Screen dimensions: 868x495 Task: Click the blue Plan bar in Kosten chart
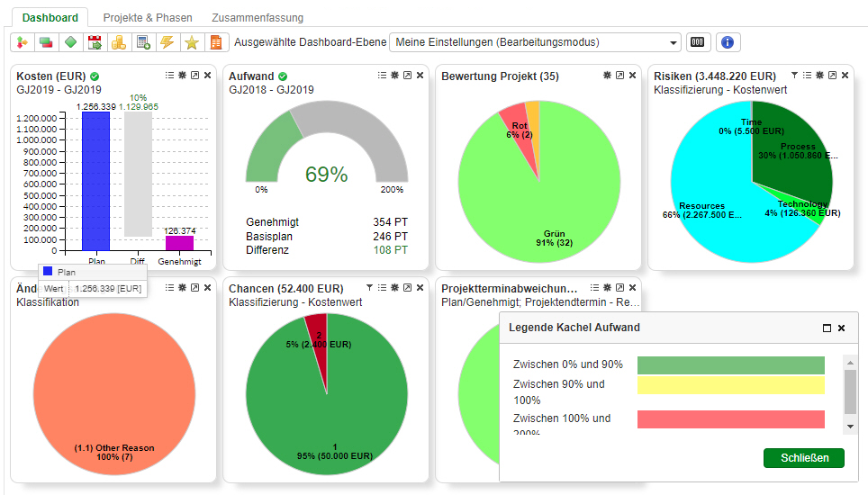[x=95, y=180]
